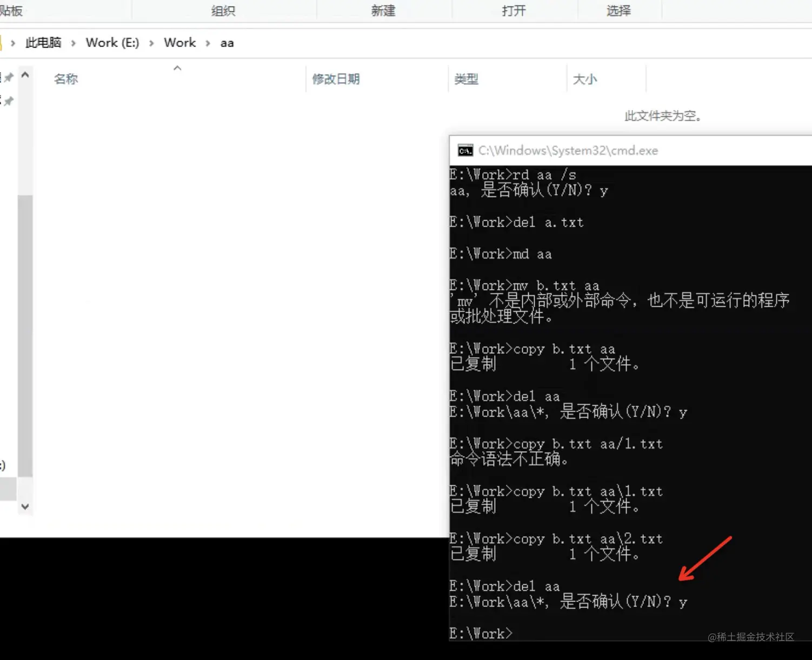Go to Work folder breadcrumb

pos(180,43)
